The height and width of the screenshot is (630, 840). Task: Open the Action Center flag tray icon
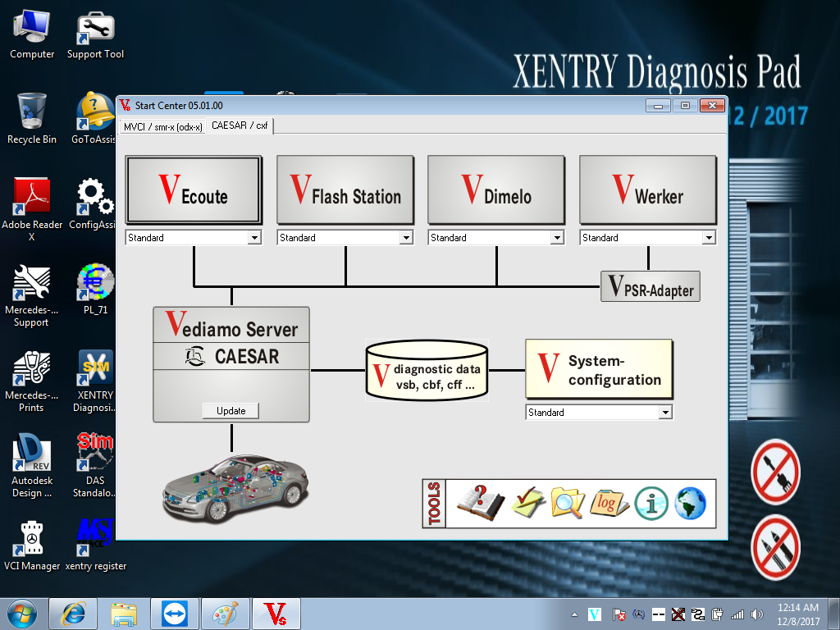click(619, 614)
